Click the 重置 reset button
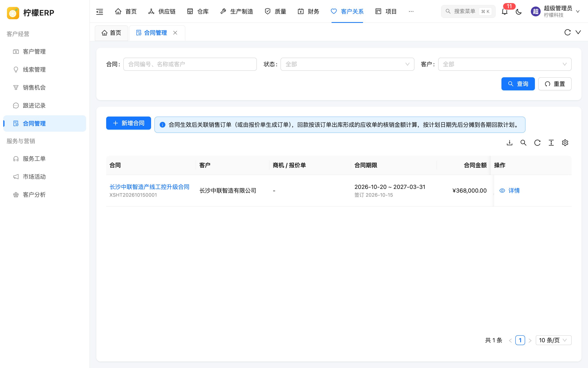This screenshot has height=368, width=588. click(x=555, y=84)
